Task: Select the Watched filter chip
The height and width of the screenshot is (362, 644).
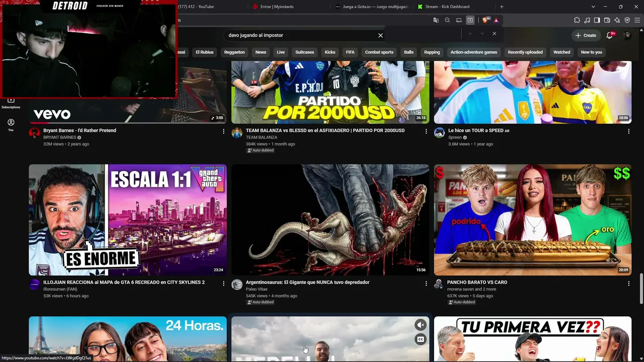Action: coord(561,52)
